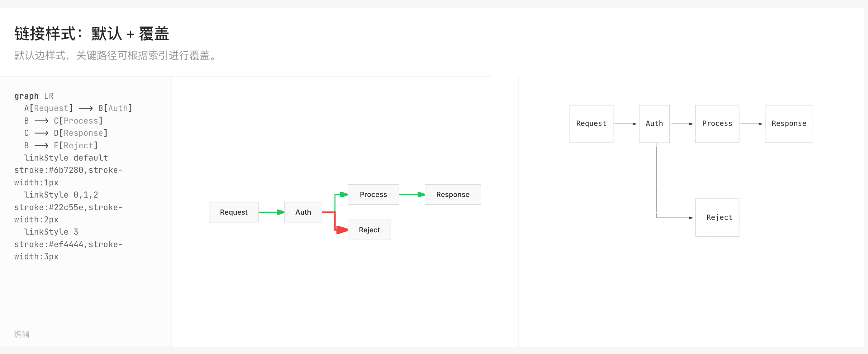
Task: Click the red arrowhead pointing to Reject
Action: click(342, 230)
